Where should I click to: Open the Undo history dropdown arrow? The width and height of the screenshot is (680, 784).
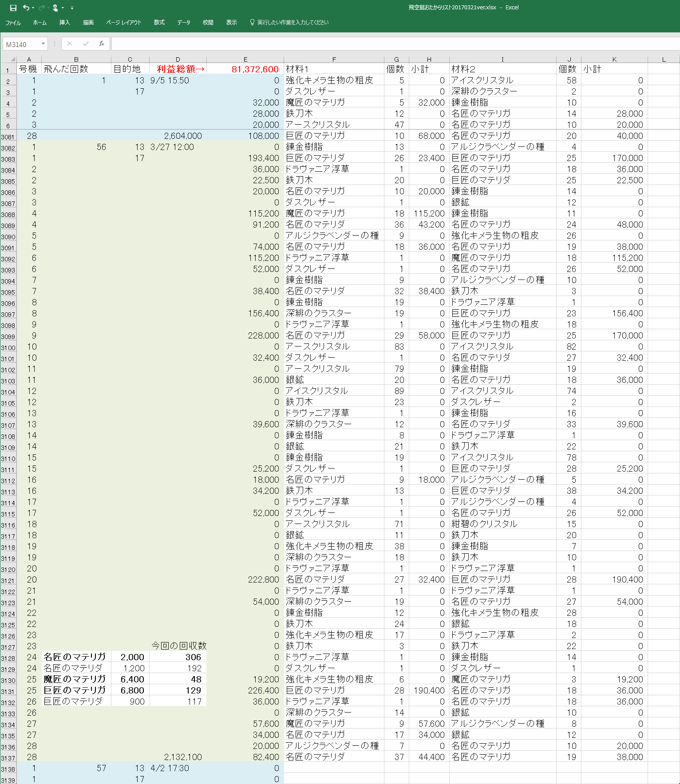point(33,8)
